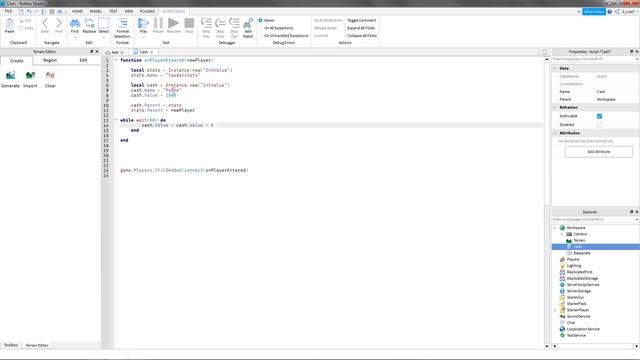640x360 pixels.
Task: Click the Copy icon in Clipboard group
Action: point(25,28)
